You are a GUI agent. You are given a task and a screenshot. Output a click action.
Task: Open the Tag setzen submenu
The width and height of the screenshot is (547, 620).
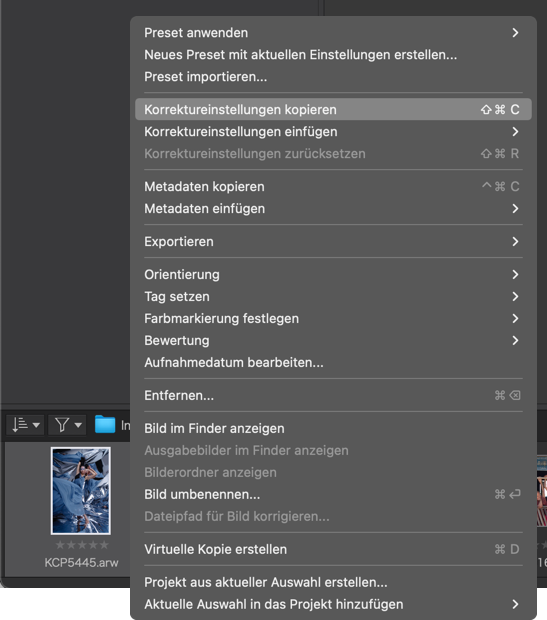coord(333,297)
